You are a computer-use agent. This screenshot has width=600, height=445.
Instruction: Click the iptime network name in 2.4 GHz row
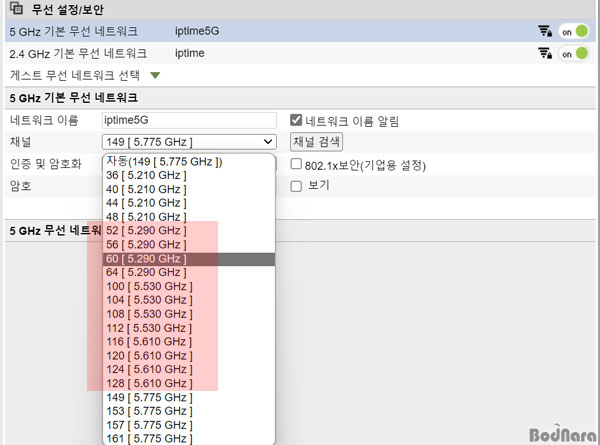189,53
